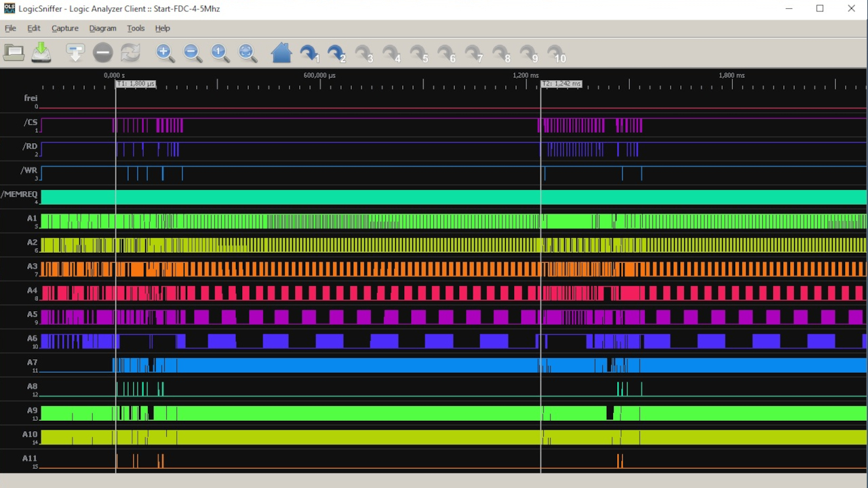Click the Save to disk icon
This screenshot has height=488, width=868.
(41, 52)
